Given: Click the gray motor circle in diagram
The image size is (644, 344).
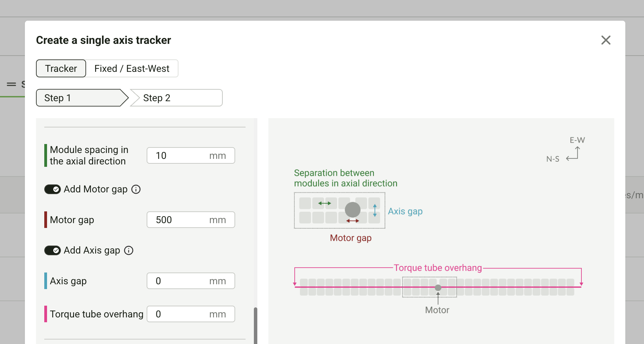Looking at the screenshot, I should pyautogui.click(x=353, y=210).
